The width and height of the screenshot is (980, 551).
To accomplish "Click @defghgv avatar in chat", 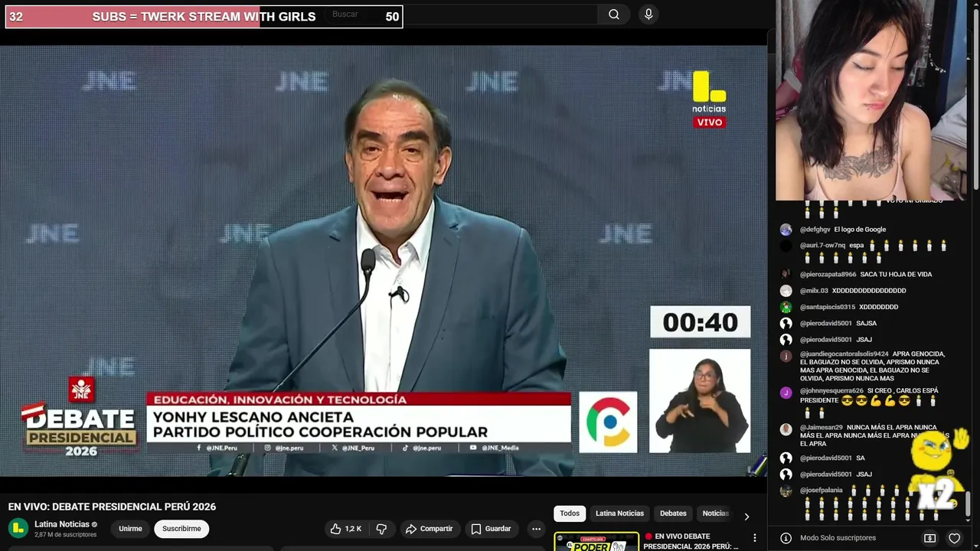I will coord(786,230).
